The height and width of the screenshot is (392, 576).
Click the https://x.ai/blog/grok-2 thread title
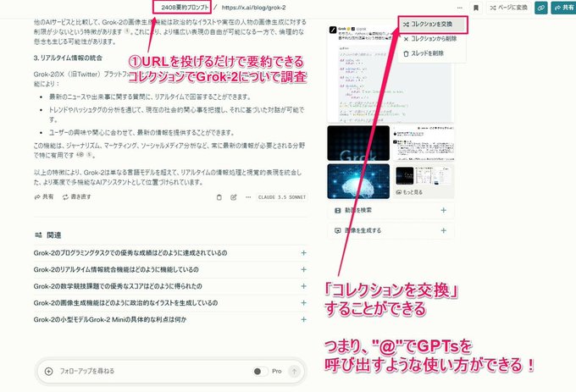click(x=253, y=8)
